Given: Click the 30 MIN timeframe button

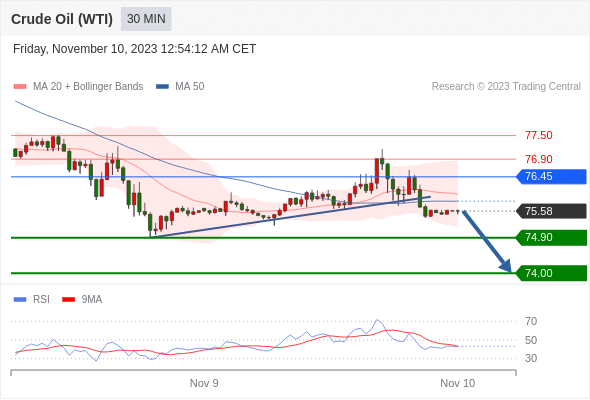Looking at the screenshot, I should 146,19.
